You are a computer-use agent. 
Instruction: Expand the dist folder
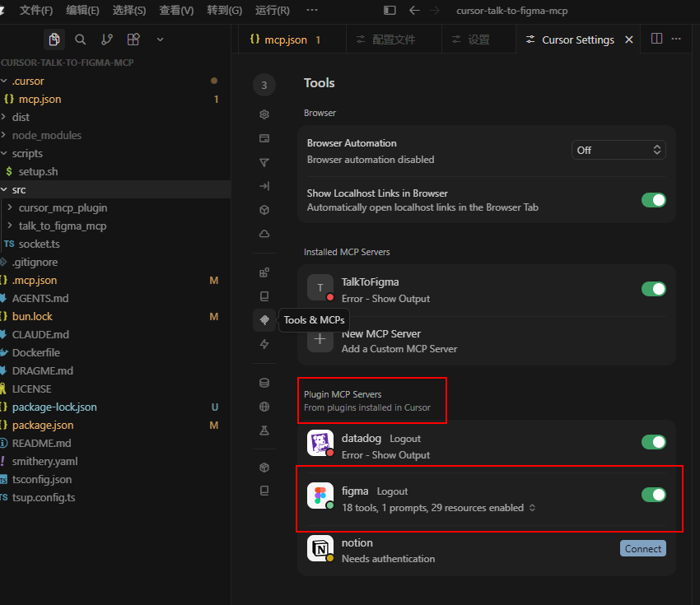click(x=115, y=118)
